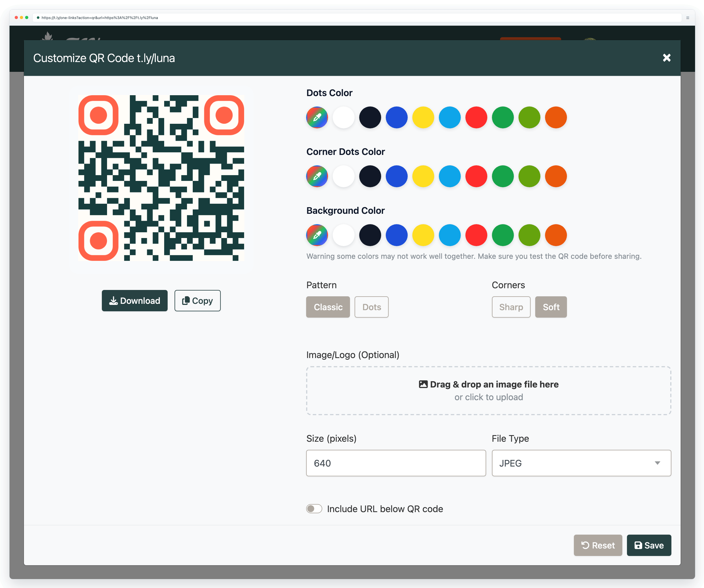Open the browser hamburger menu
The width and height of the screenshot is (704, 588).
tap(688, 18)
